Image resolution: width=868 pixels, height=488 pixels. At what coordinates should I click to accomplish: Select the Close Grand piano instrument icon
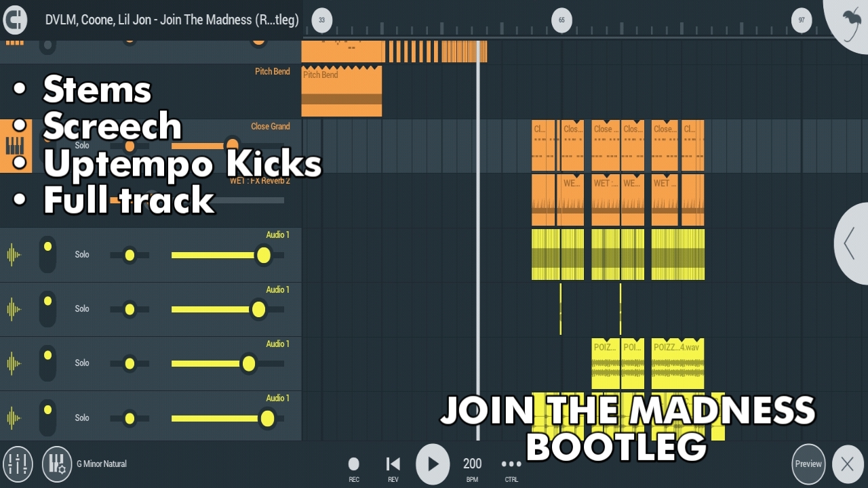(15, 146)
